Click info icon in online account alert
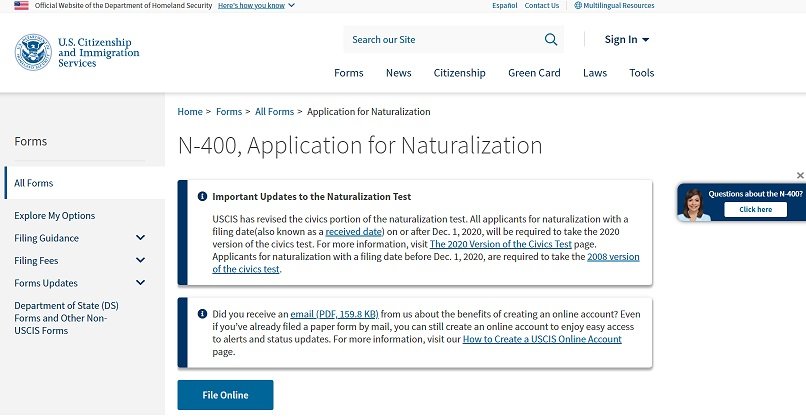The width and height of the screenshot is (806, 419). (202, 313)
